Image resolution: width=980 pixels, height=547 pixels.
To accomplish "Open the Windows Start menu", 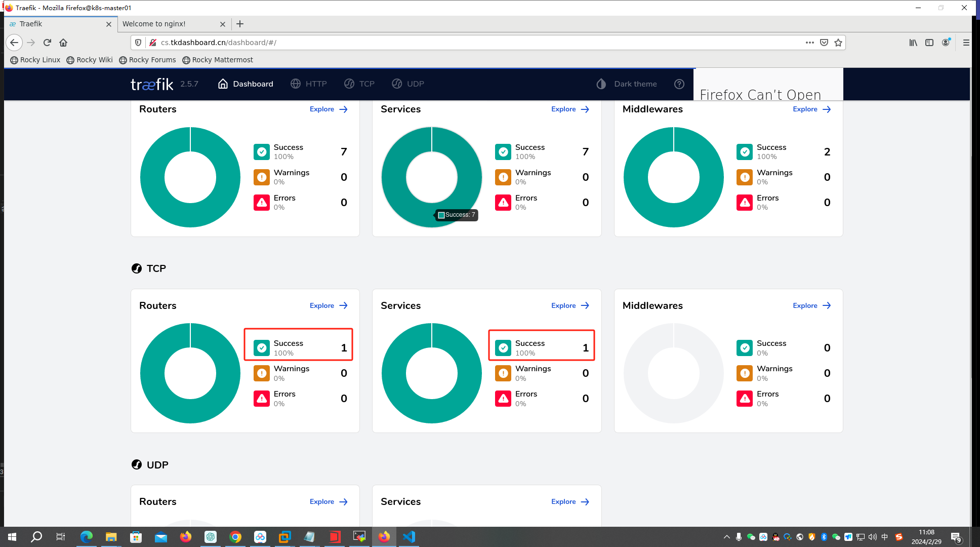I will pos(12,537).
